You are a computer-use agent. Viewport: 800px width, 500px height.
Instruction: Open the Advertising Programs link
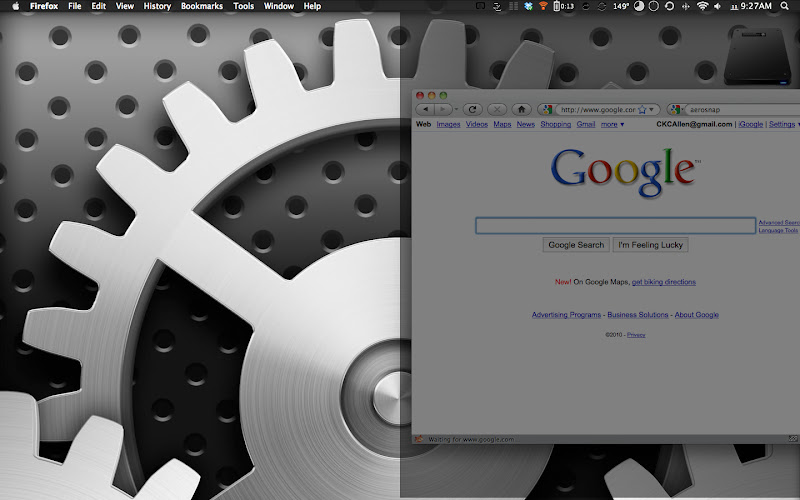(x=566, y=315)
